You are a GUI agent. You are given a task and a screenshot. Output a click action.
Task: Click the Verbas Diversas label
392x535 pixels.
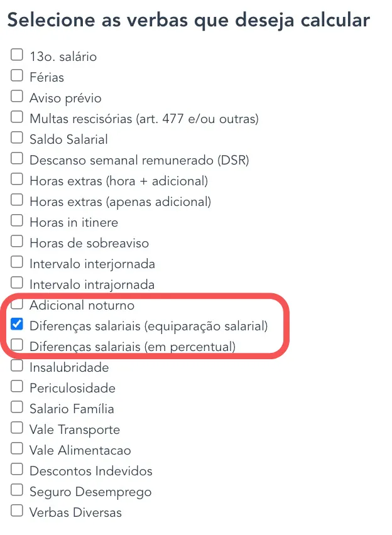tap(75, 512)
